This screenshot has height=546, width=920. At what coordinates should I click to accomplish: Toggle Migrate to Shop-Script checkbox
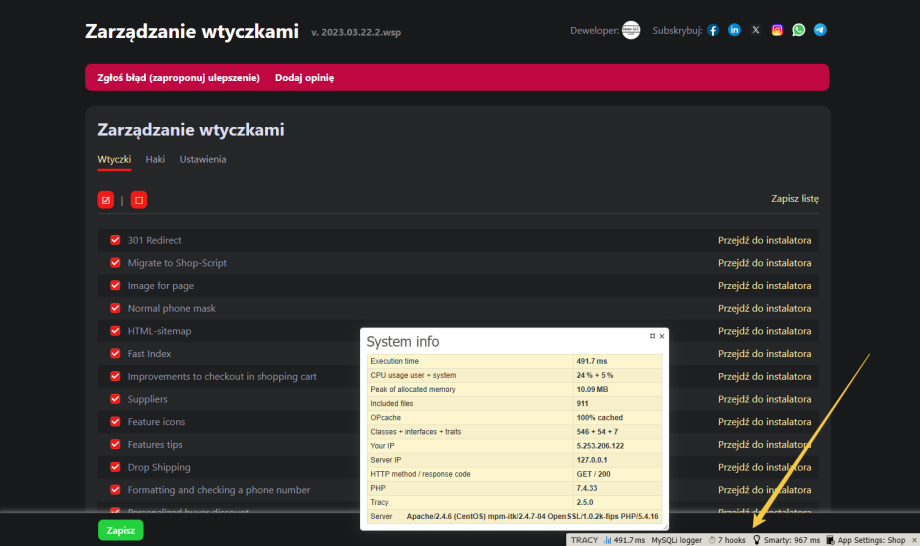(115, 263)
